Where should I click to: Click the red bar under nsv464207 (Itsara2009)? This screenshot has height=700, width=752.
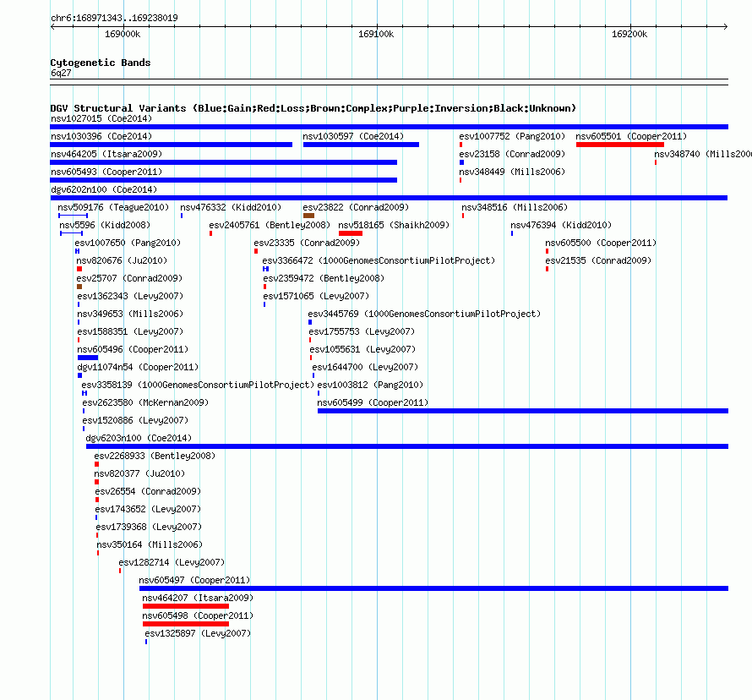186,606
